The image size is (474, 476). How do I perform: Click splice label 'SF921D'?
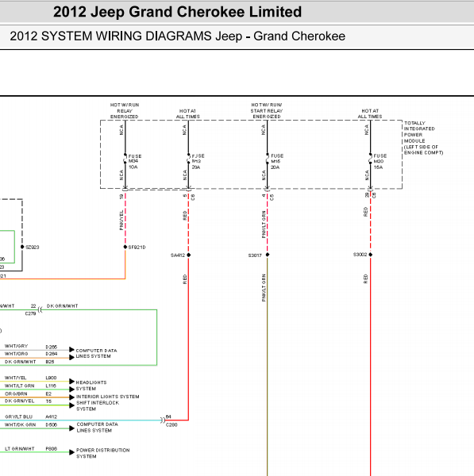point(137,247)
